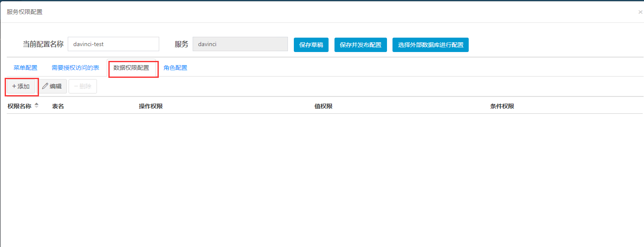Click the 服务 field showing davinci
The image size is (644, 247).
tap(240, 44)
